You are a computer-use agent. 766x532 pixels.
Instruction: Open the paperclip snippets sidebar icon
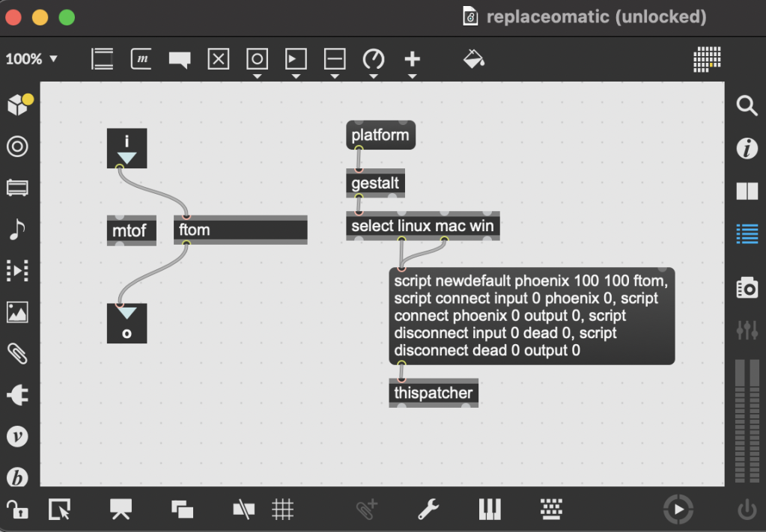pyautogui.click(x=17, y=354)
